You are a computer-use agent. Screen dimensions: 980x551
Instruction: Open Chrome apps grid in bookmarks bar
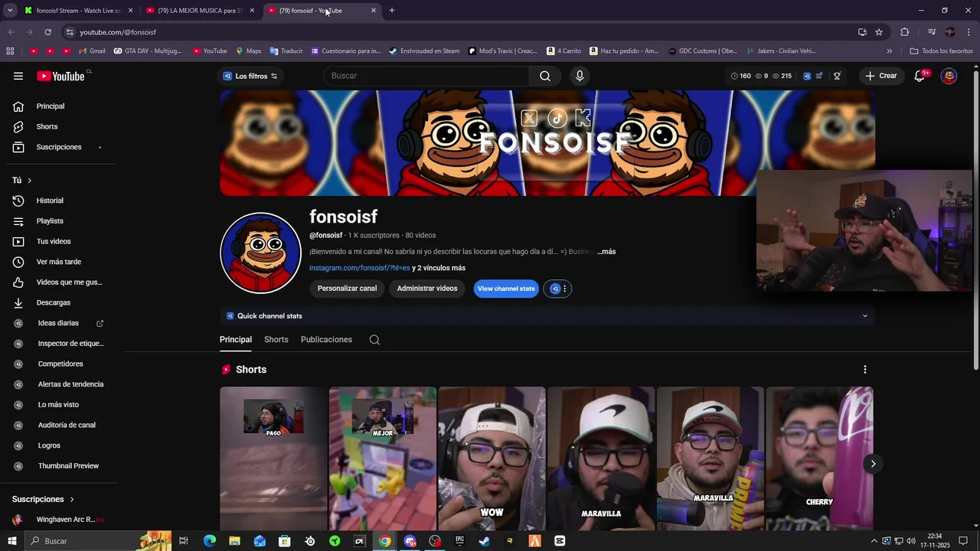10,51
